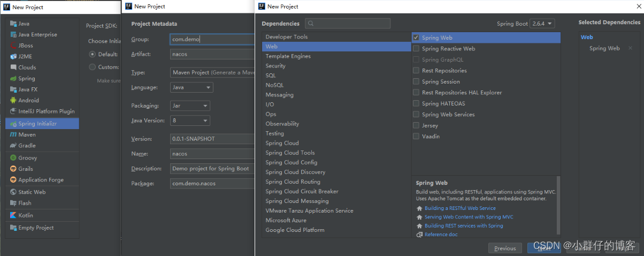Open the Java Version dropdown
This screenshot has height=256, width=644.
[190, 121]
